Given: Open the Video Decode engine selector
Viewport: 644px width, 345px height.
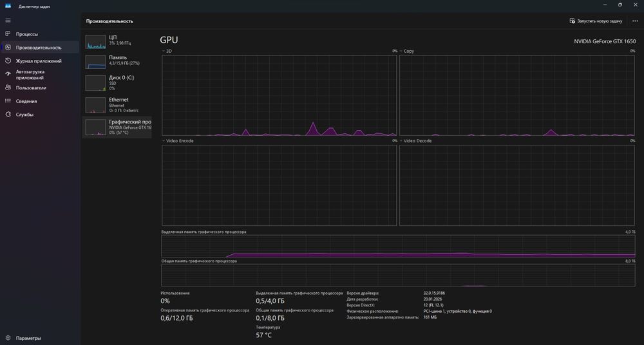Looking at the screenshot, I should (401, 140).
